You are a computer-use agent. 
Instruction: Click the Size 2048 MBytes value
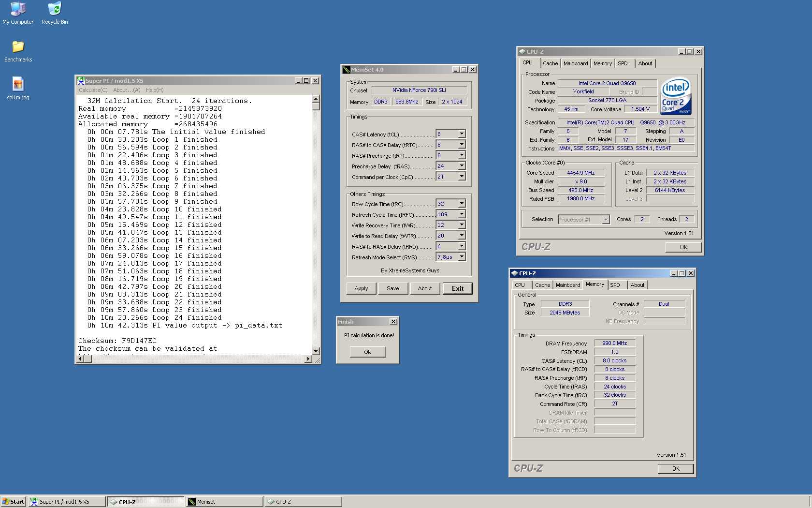click(565, 313)
